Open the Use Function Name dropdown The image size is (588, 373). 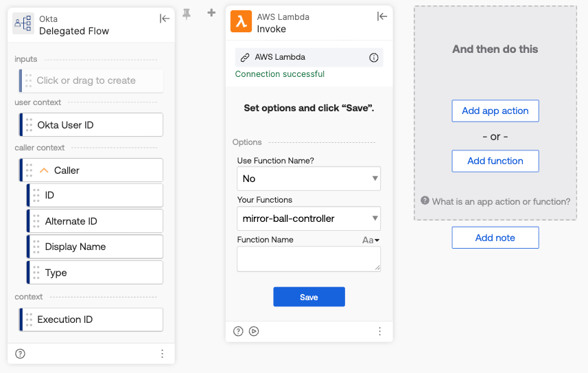pos(309,179)
